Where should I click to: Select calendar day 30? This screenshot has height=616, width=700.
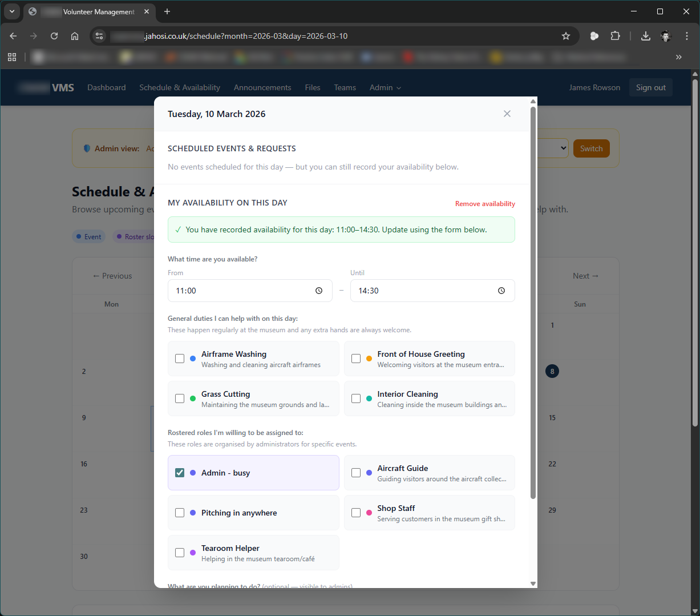pyautogui.click(x=84, y=556)
